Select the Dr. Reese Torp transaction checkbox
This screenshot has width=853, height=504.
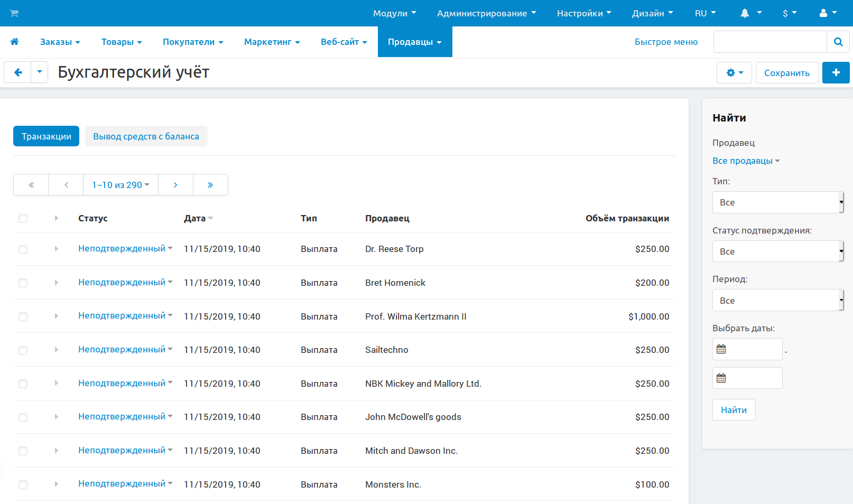(23, 249)
